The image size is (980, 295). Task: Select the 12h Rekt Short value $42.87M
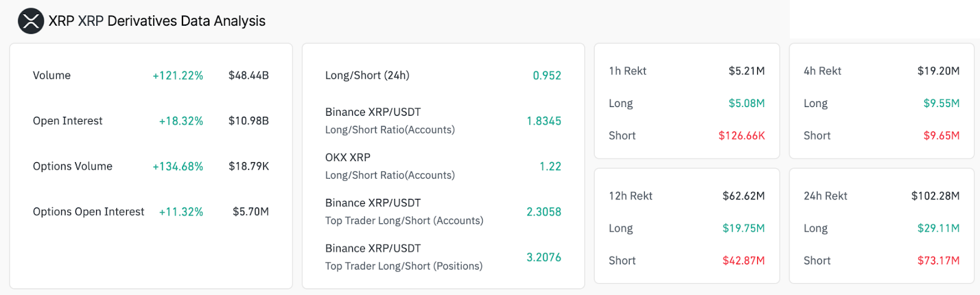(743, 261)
